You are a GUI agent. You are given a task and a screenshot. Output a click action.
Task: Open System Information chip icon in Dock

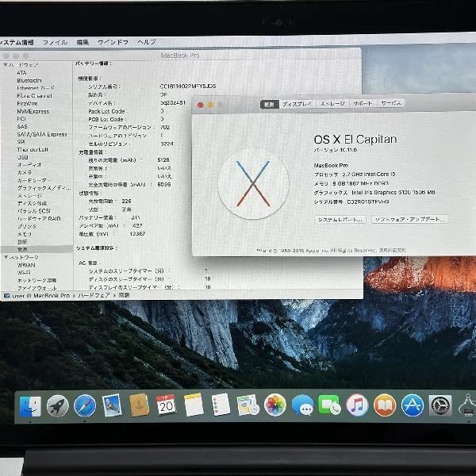pos(467,406)
